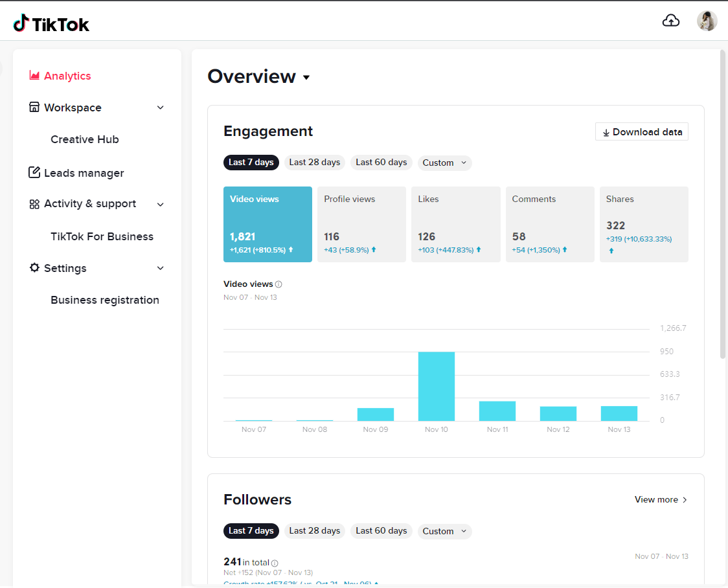Open the Overview dropdown arrow
728x588 pixels.
[306, 78]
